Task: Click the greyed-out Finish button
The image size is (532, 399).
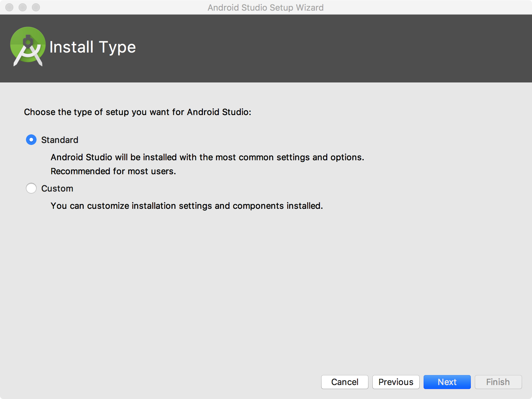Action: point(498,382)
